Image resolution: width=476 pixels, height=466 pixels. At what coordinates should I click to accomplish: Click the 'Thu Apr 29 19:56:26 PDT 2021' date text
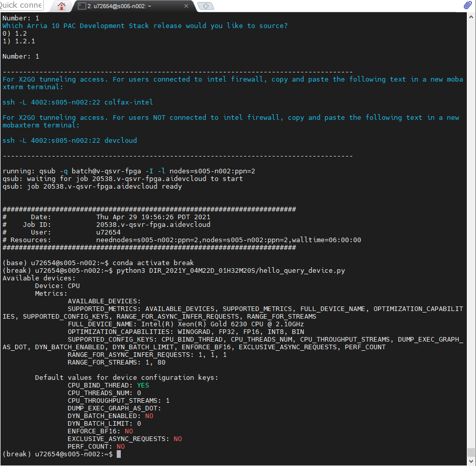(153, 217)
